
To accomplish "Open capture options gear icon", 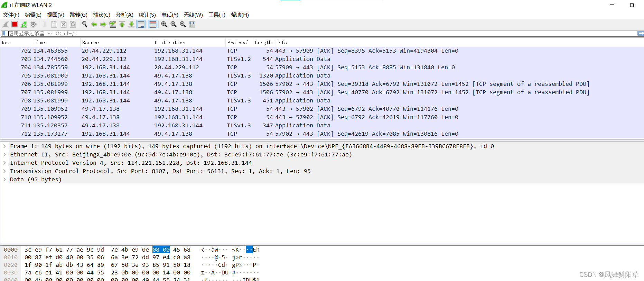I will point(33,24).
